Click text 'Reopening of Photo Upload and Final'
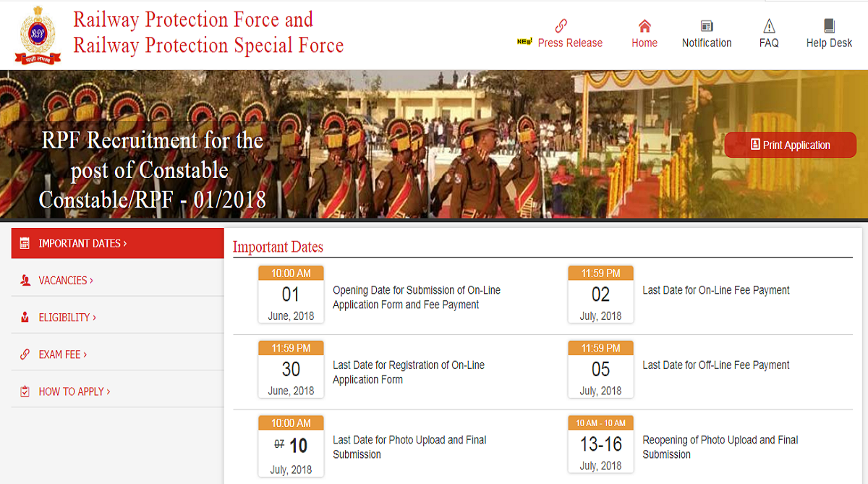 click(720, 440)
